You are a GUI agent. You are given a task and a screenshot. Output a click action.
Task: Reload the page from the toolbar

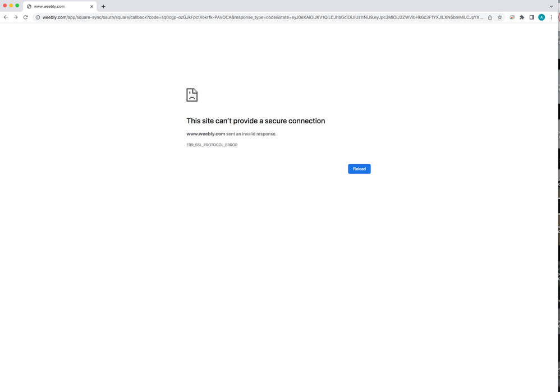25,17
